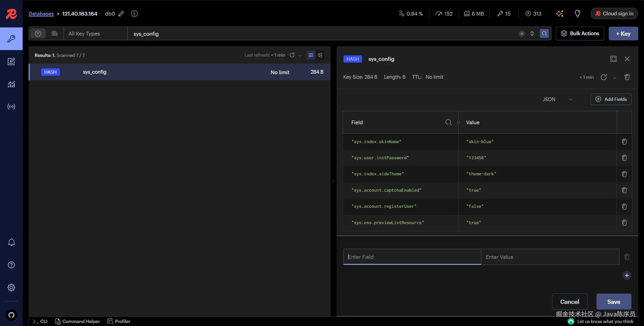Screen dimensions: 644x326
Task: Switch to tree view of keys
Action: [x=320, y=55]
